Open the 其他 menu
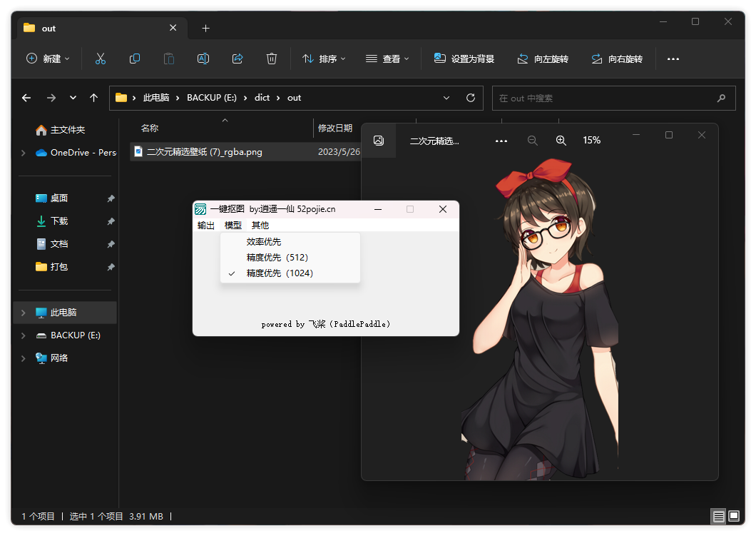756x536 pixels. [260, 226]
